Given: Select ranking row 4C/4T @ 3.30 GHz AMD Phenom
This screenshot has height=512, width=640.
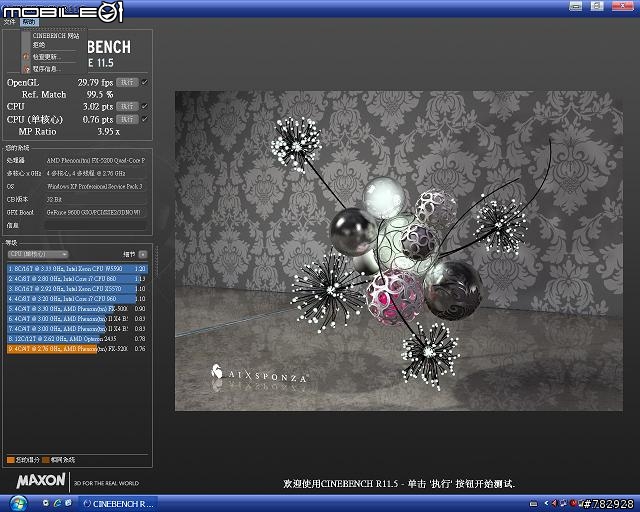Looking at the screenshot, I should pyautogui.click(x=77, y=309).
